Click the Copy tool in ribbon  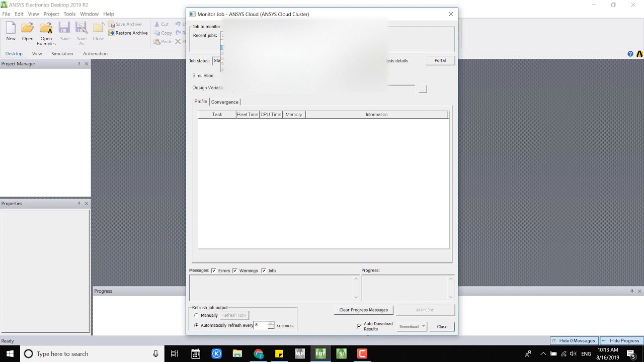[x=163, y=33]
